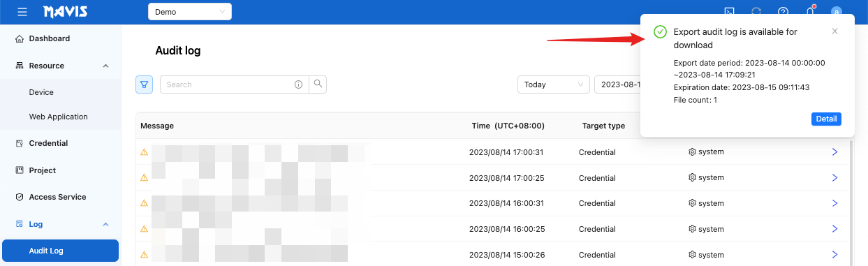Image resolution: width=868 pixels, height=266 pixels.
Task: Open the notifications bell icon
Action: tap(811, 12)
